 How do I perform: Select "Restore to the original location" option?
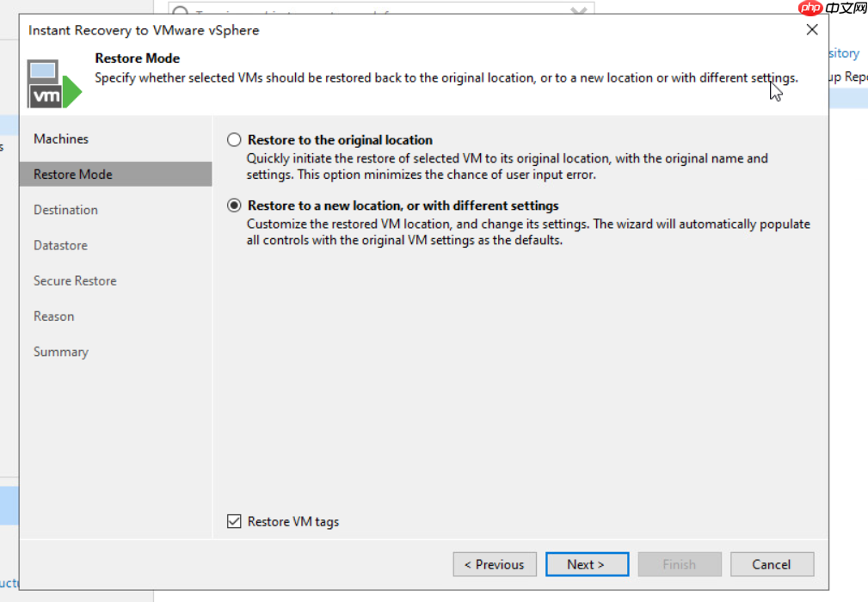233,139
